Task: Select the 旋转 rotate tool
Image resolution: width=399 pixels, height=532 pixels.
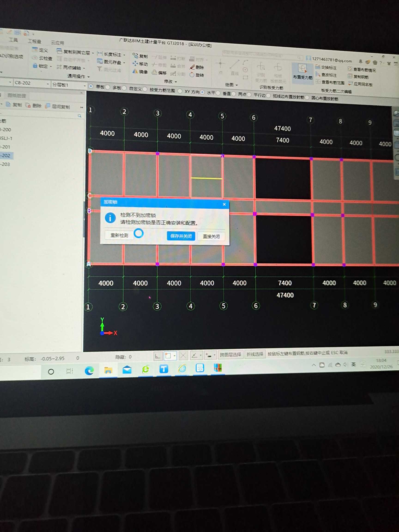Action: (197, 75)
